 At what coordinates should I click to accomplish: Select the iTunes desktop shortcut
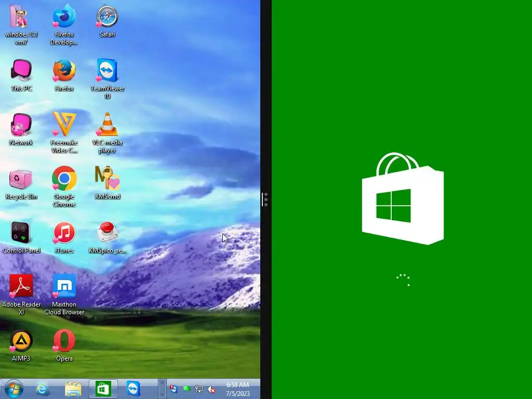tap(64, 237)
